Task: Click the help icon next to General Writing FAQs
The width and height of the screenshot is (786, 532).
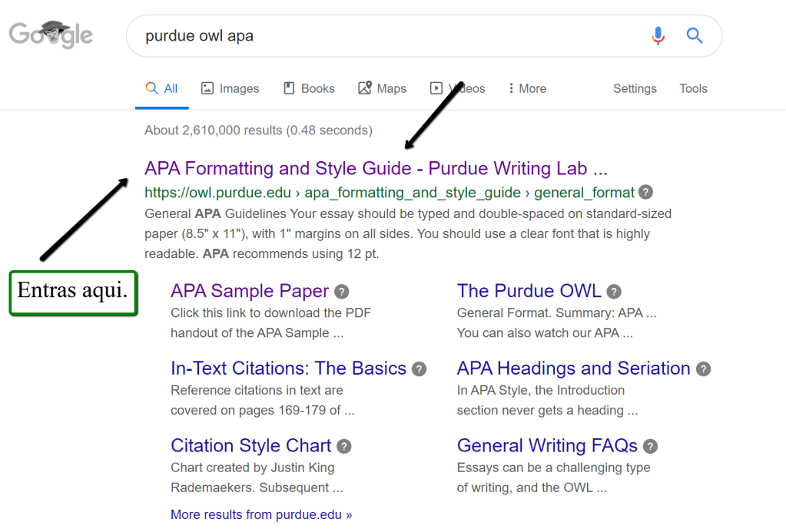Action: (650, 446)
